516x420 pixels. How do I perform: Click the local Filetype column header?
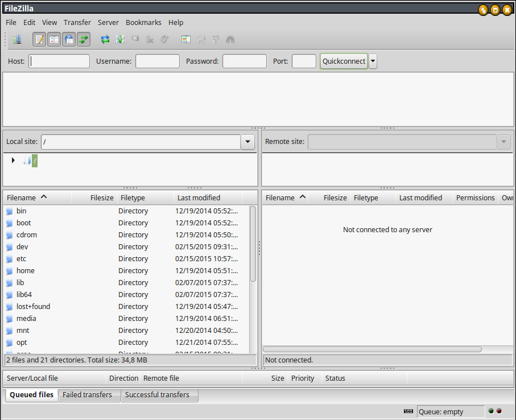pos(146,197)
